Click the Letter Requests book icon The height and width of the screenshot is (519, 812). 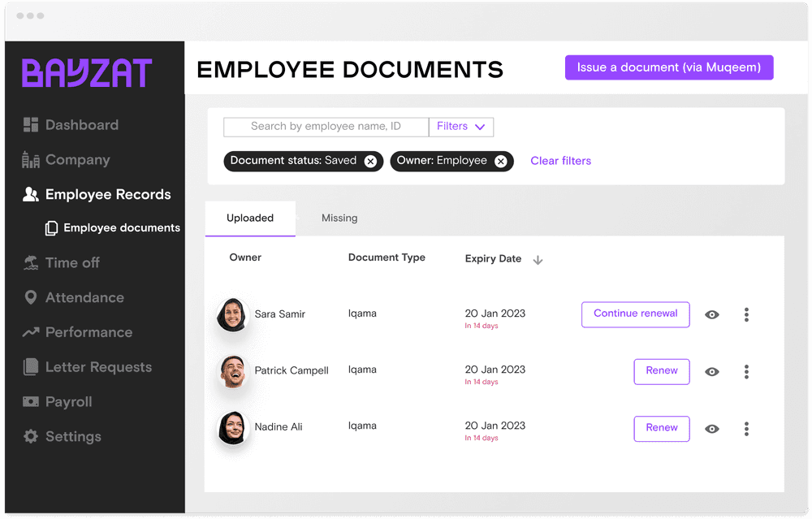coord(31,367)
